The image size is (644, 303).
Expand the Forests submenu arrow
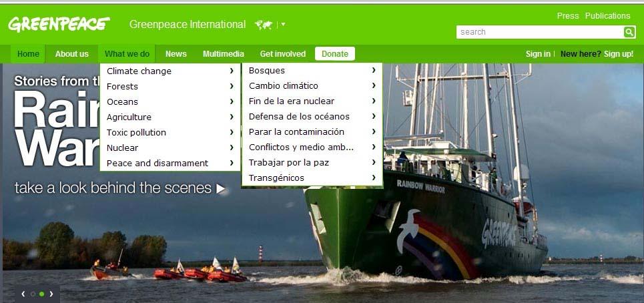coord(232,86)
